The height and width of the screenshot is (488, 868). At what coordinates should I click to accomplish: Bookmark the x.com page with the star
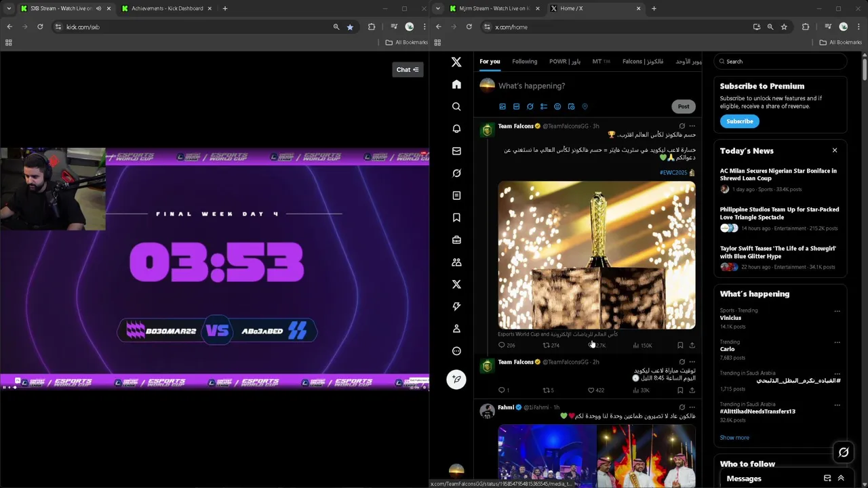(x=784, y=26)
